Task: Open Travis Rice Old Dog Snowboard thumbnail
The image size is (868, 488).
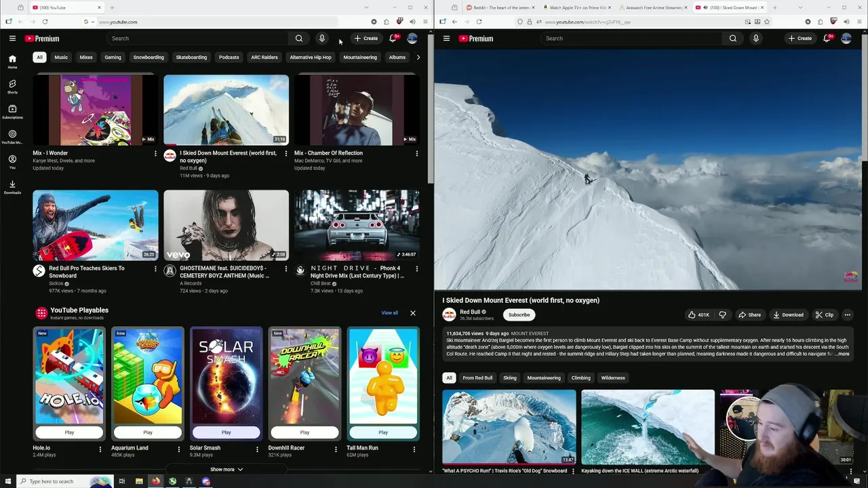Action: tap(509, 426)
